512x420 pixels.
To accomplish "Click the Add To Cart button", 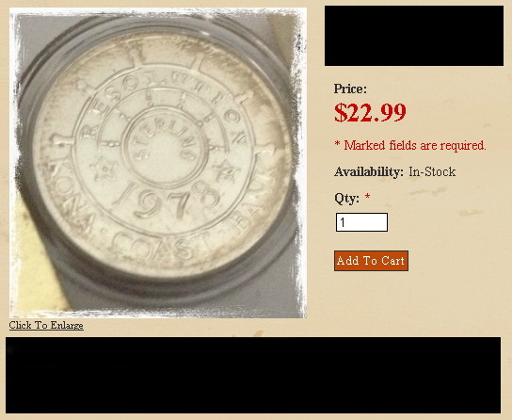I will 371,261.
